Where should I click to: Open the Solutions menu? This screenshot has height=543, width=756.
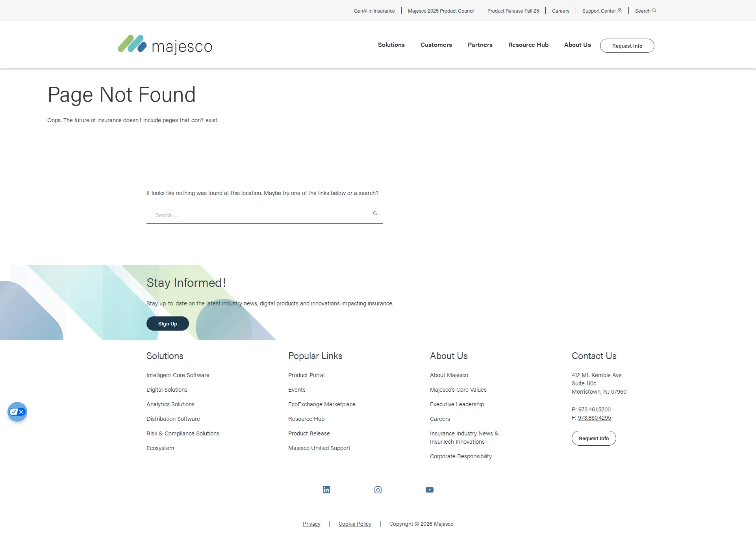tap(391, 45)
